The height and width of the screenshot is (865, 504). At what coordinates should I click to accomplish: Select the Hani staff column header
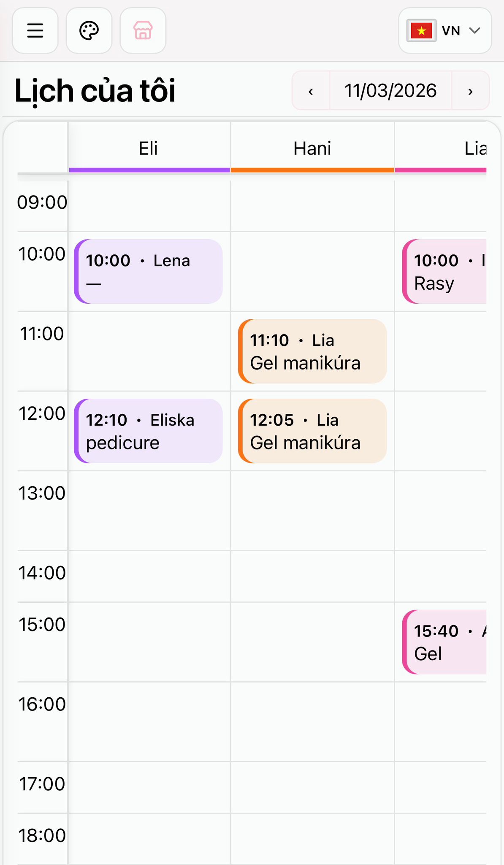pyautogui.click(x=312, y=149)
